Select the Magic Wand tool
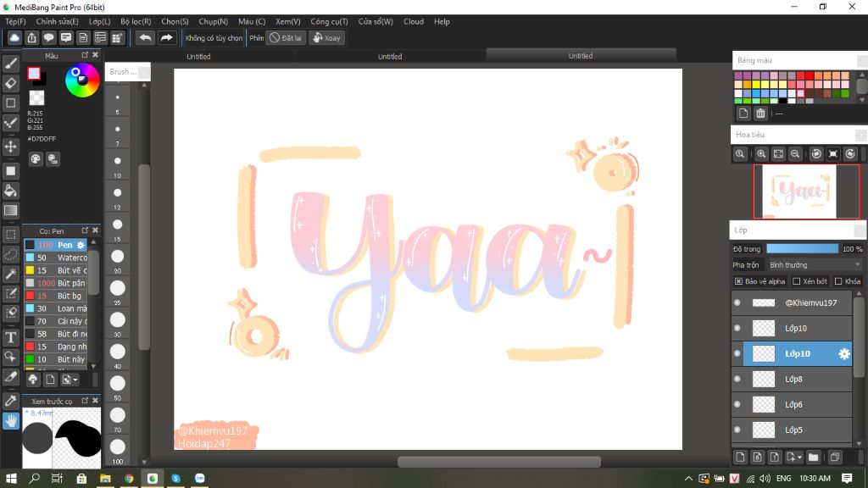Viewport: 868px width, 488px height. point(10,274)
